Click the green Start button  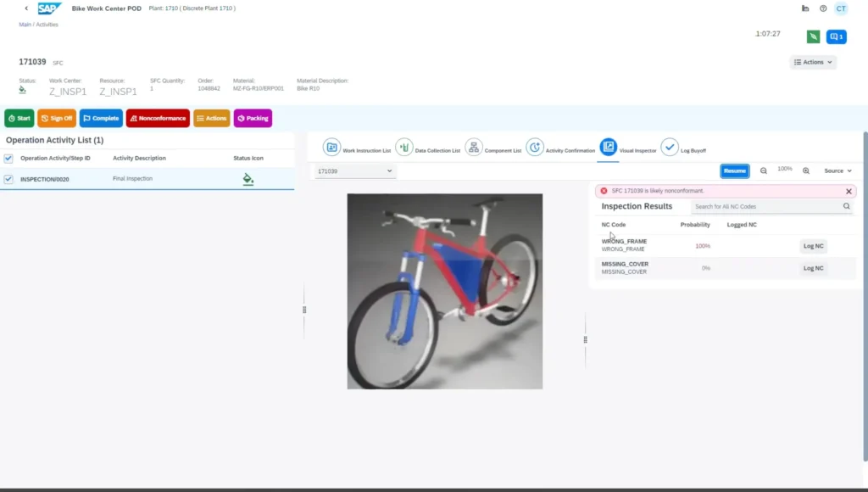coord(19,118)
